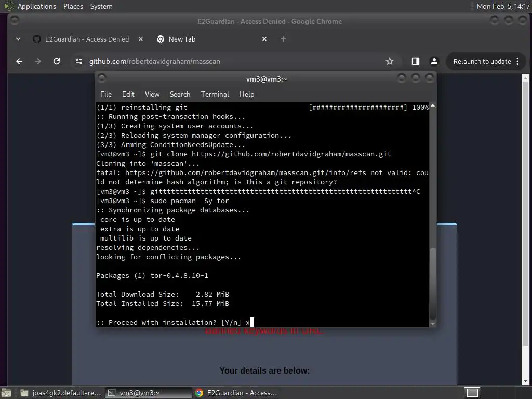Close the E2Guardian - Access Denied tab
This screenshot has height=399, width=532.
(x=141, y=39)
